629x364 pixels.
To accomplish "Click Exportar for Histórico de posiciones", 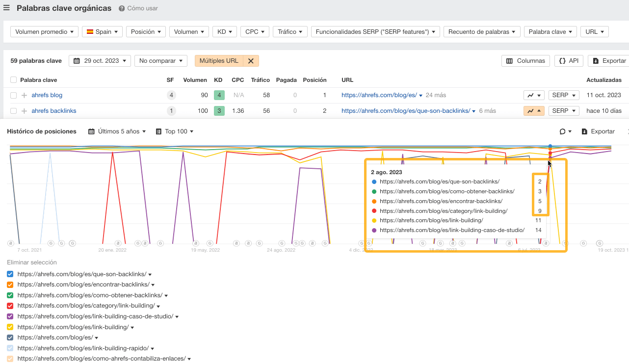I will click(x=599, y=131).
